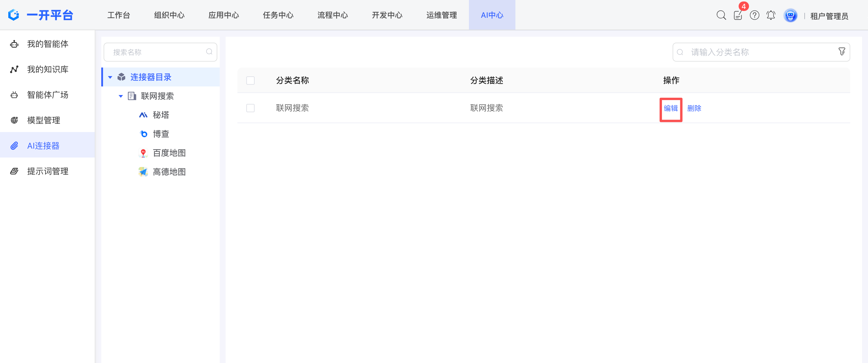The image size is (868, 363).
Task: Click the help question mark icon
Action: 754,15
